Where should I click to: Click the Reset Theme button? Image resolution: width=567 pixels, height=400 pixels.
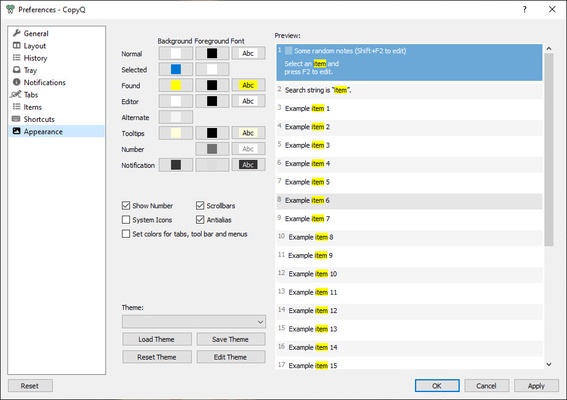click(157, 357)
